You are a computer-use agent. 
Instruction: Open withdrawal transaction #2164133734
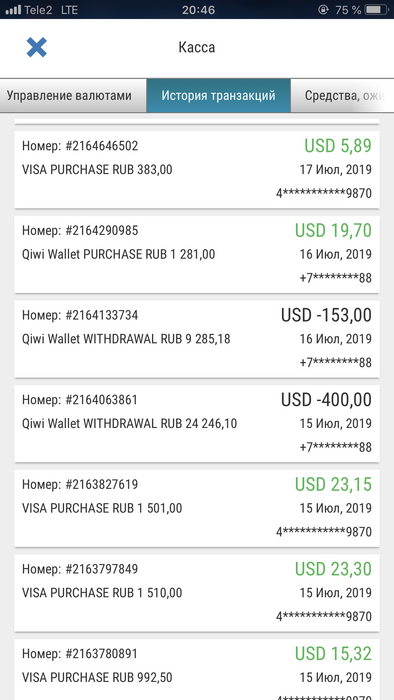[x=197, y=339]
